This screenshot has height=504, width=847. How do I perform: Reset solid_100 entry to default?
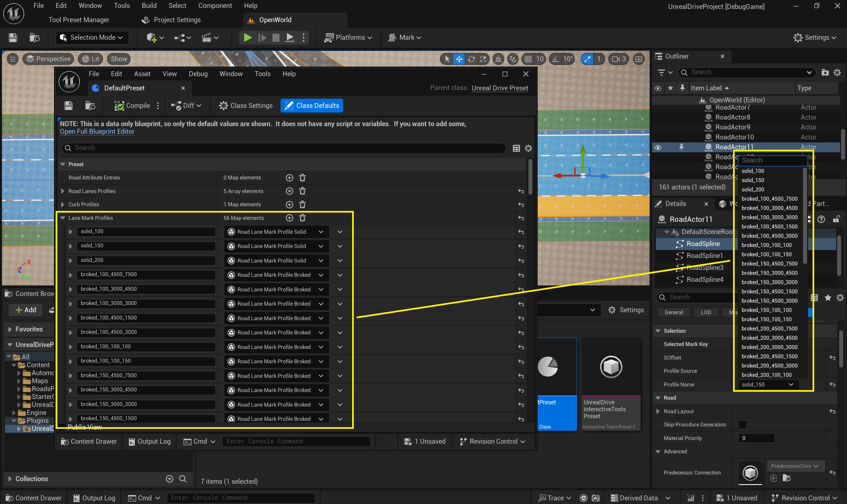pyautogui.click(x=521, y=231)
